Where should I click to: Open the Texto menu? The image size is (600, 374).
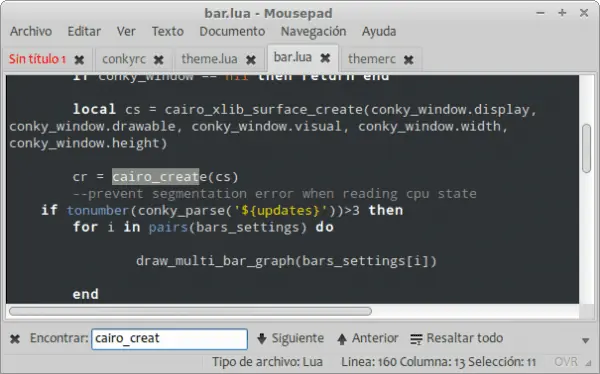click(168, 31)
